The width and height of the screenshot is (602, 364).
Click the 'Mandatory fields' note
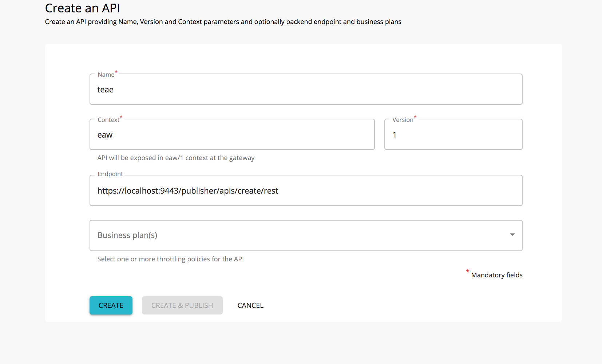[494, 274]
